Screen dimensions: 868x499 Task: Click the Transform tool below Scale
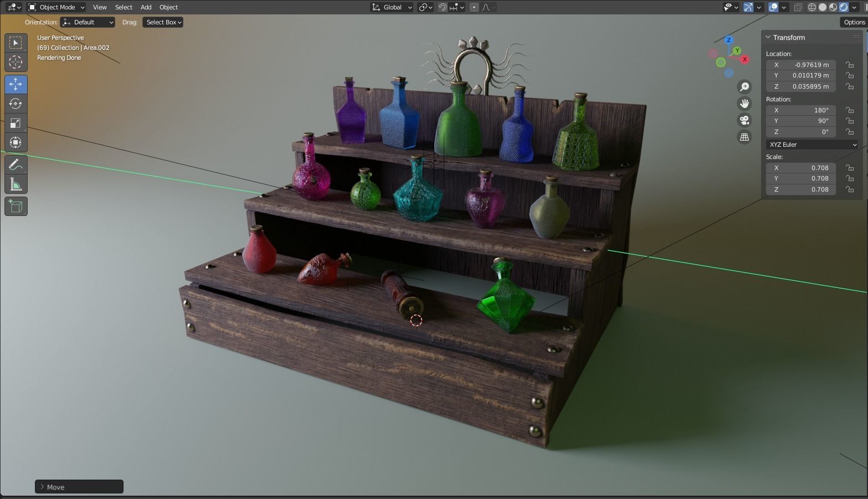click(16, 142)
